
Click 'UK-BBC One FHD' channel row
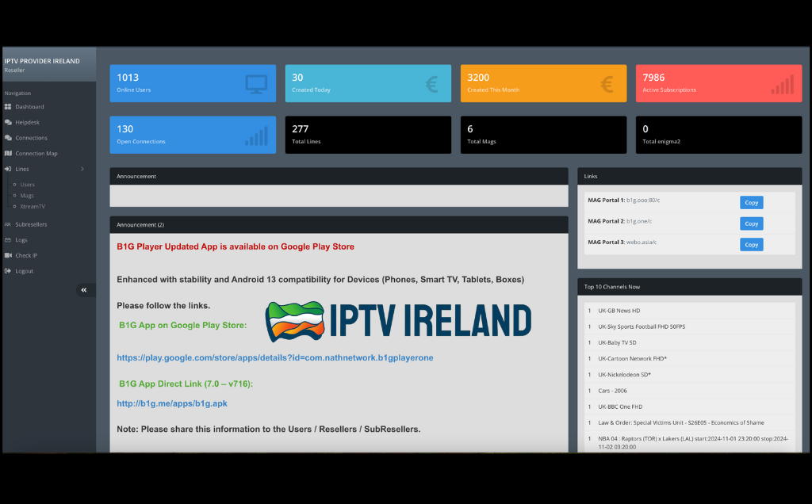(x=689, y=407)
